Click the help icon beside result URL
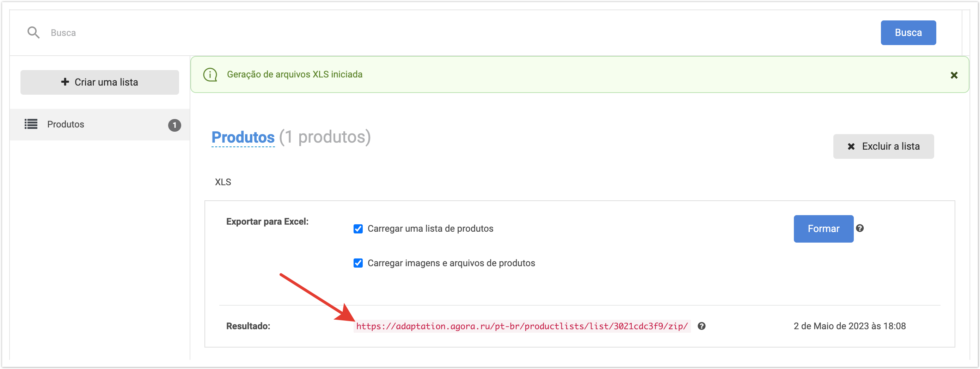This screenshot has width=980, height=369. coord(702,326)
